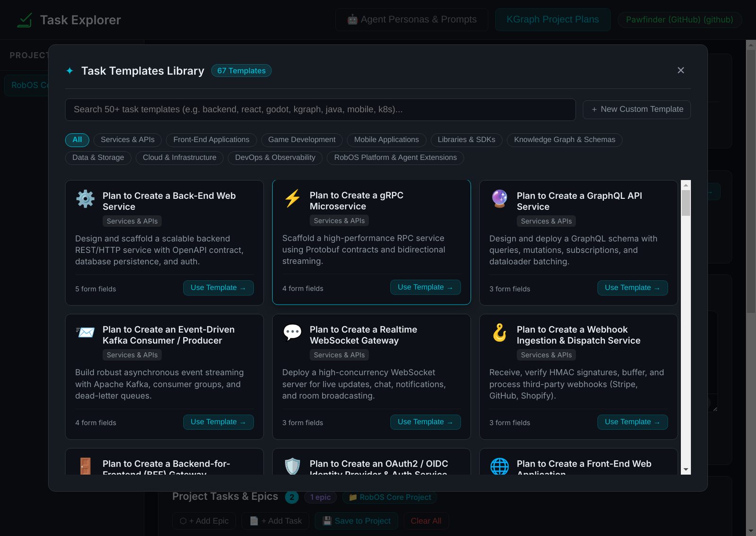Filter by Knowledge Graph & Schemas category

click(x=565, y=140)
